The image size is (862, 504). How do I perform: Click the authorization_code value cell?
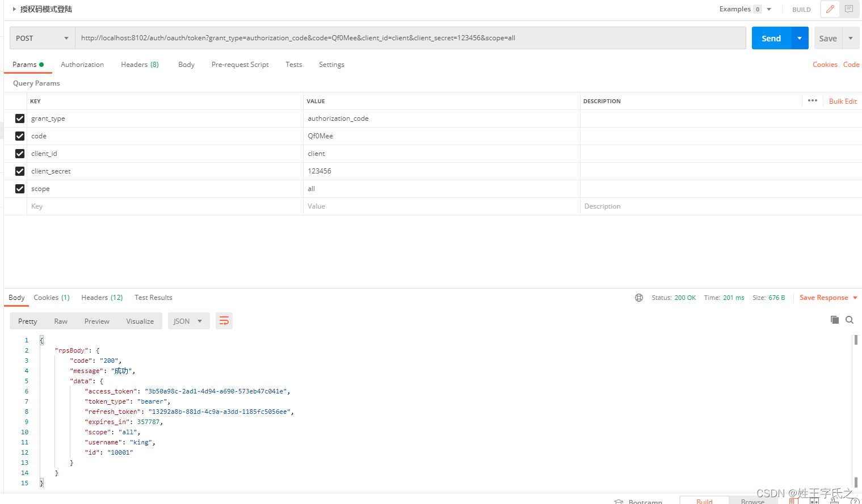point(441,118)
